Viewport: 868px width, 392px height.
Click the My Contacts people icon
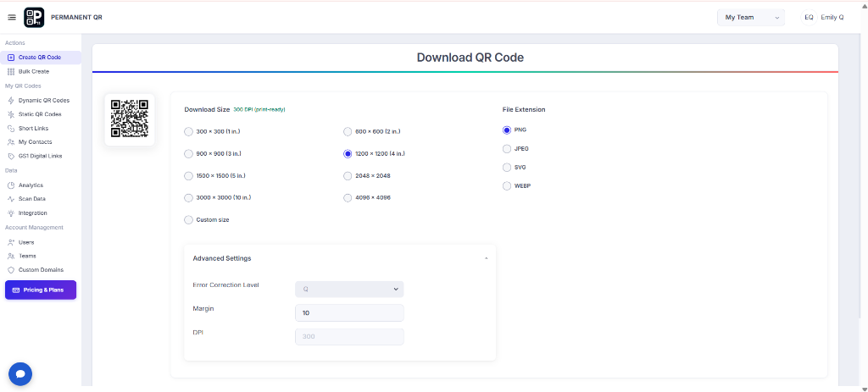[11, 142]
